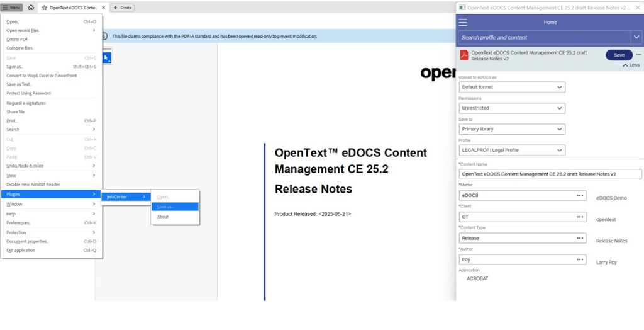This screenshot has width=644, height=330.
Task: Choose Open from the main menu
Action: (52, 22)
